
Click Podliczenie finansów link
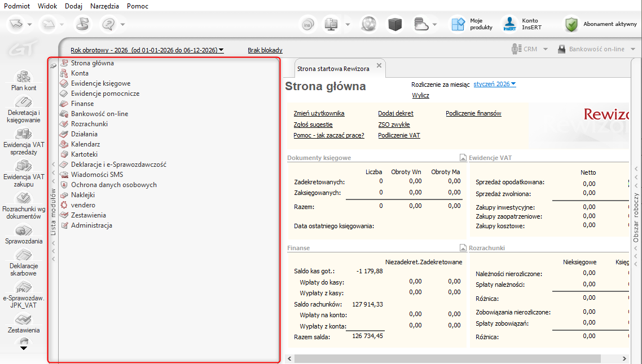473,113
